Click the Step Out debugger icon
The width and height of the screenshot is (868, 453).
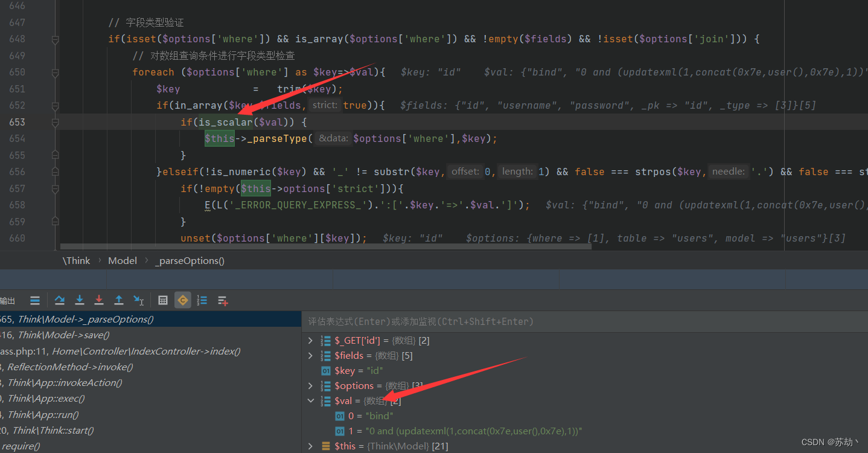[119, 300]
